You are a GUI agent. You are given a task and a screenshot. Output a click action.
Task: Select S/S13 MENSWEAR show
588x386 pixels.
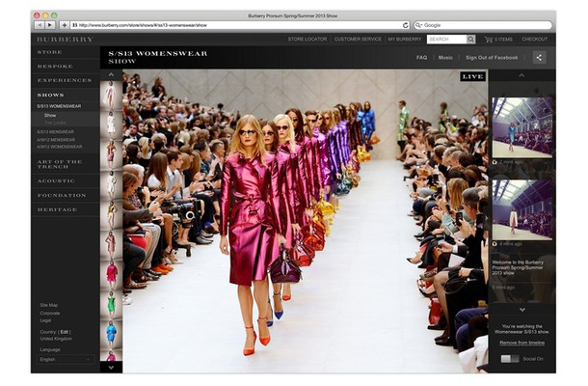tap(56, 132)
